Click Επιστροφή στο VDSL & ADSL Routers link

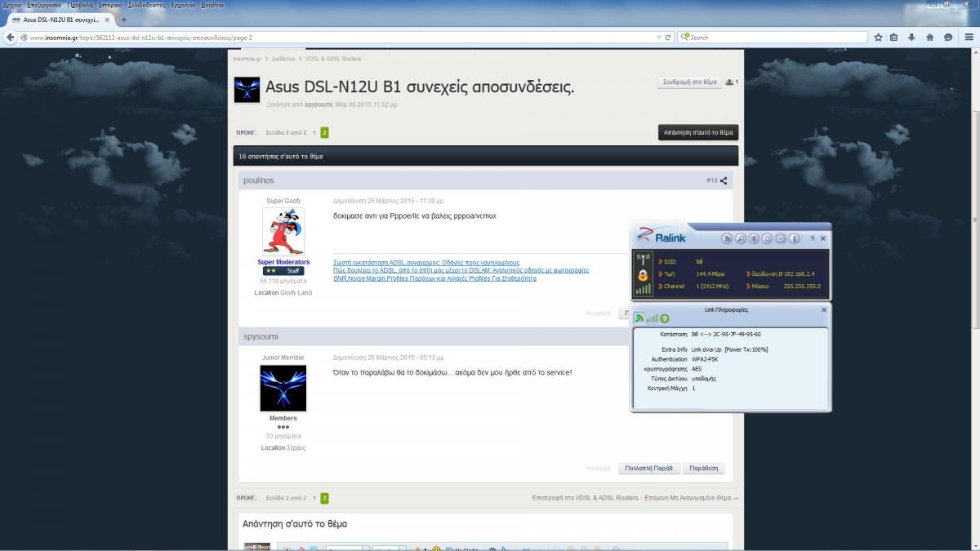[x=585, y=497]
